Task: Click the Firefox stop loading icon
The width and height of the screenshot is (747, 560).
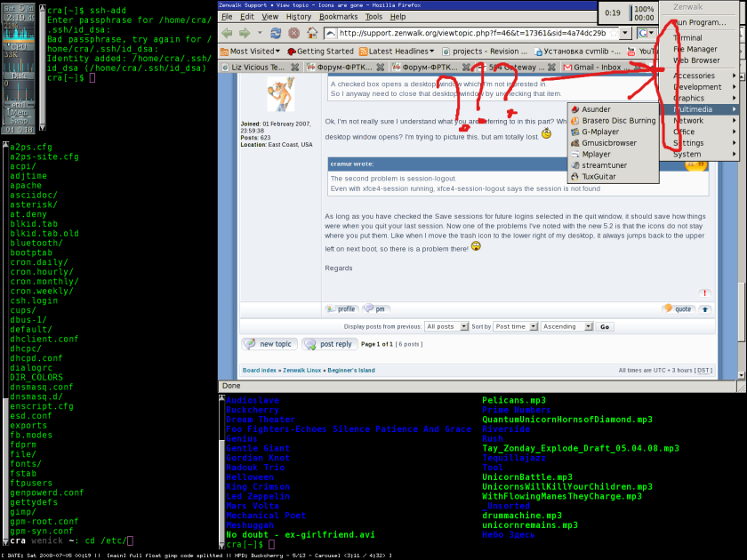Action: coord(293,33)
